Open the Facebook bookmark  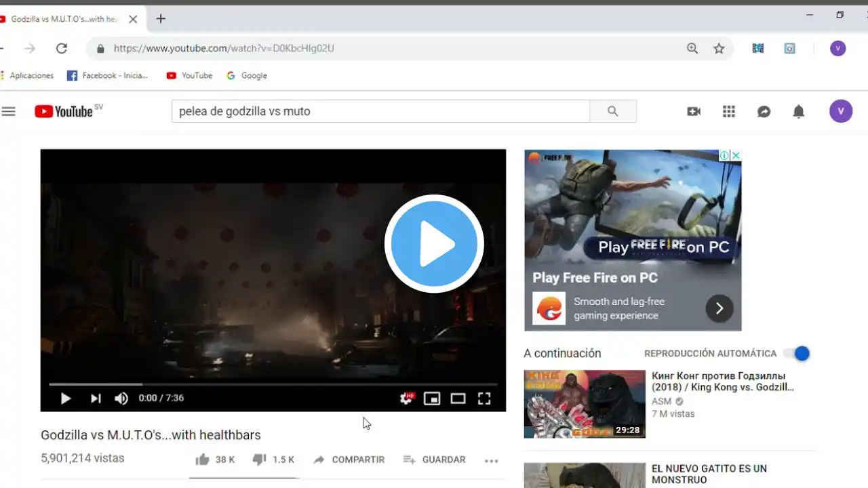(x=107, y=75)
